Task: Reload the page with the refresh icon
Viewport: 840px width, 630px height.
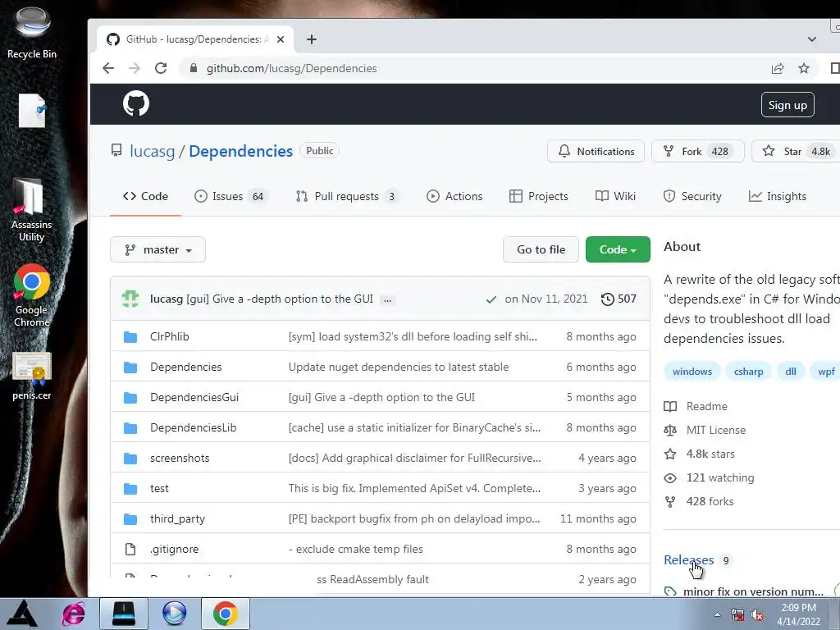Action: [161, 68]
